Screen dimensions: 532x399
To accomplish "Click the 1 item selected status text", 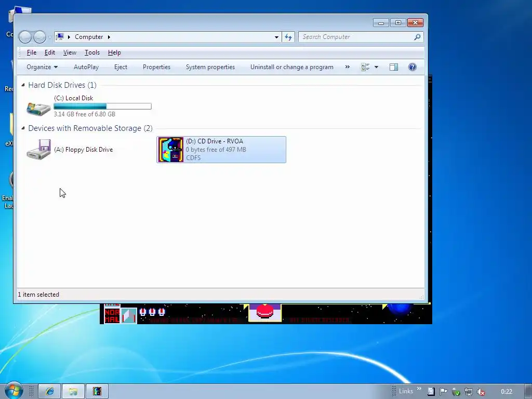I will coord(38,295).
